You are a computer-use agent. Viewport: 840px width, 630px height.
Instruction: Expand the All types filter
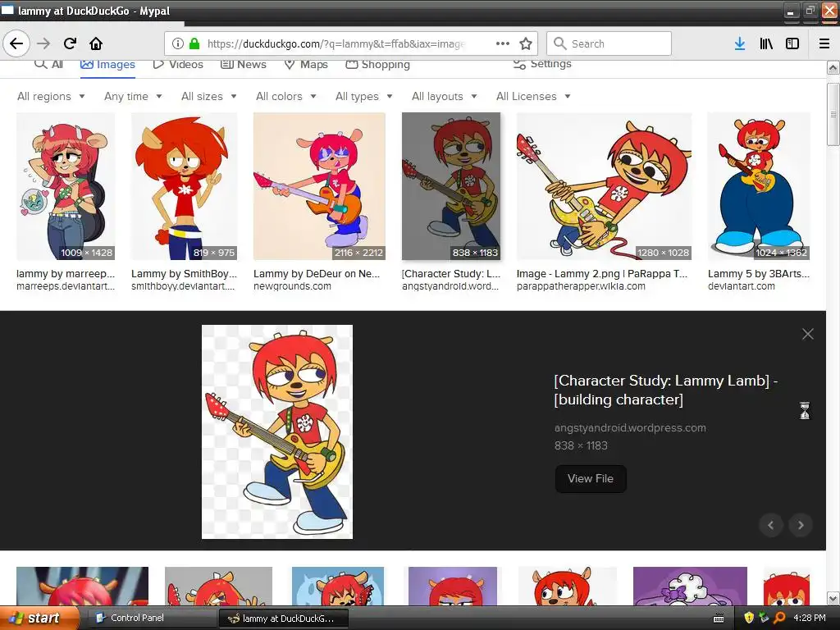point(363,97)
